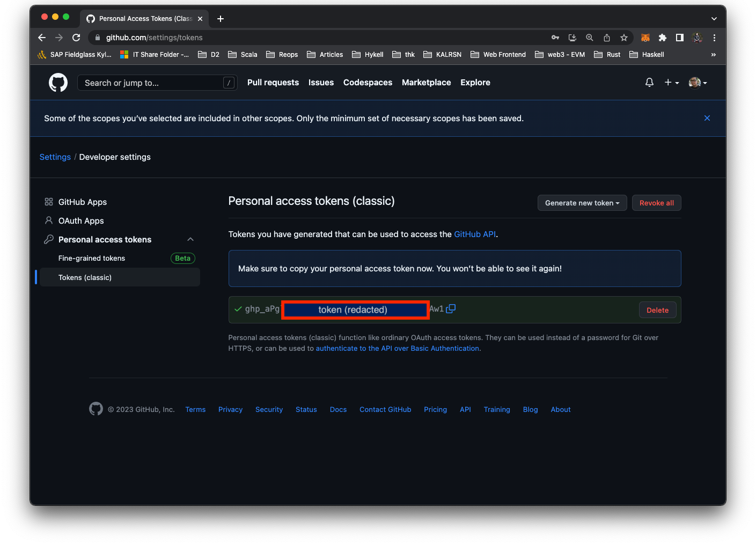This screenshot has width=756, height=560.
Task: Open Marketplace in header
Action: pos(426,83)
